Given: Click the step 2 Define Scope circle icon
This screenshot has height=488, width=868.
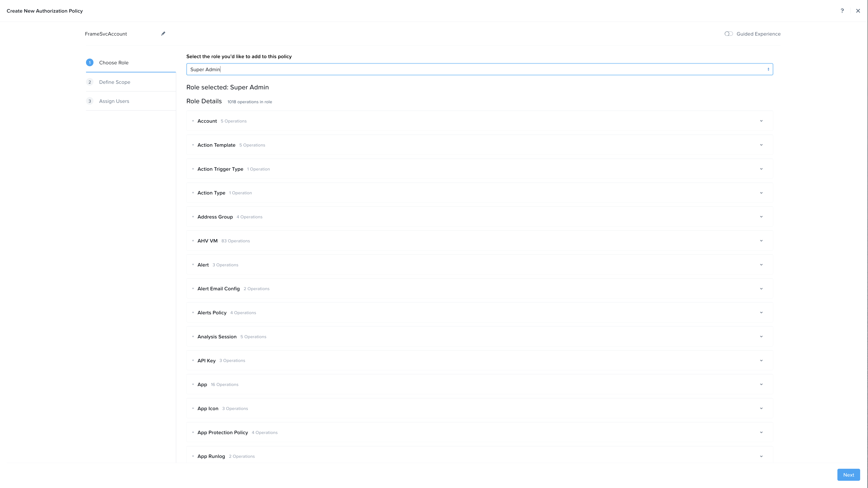Looking at the screenshot, I should click(x=89, y=82).
